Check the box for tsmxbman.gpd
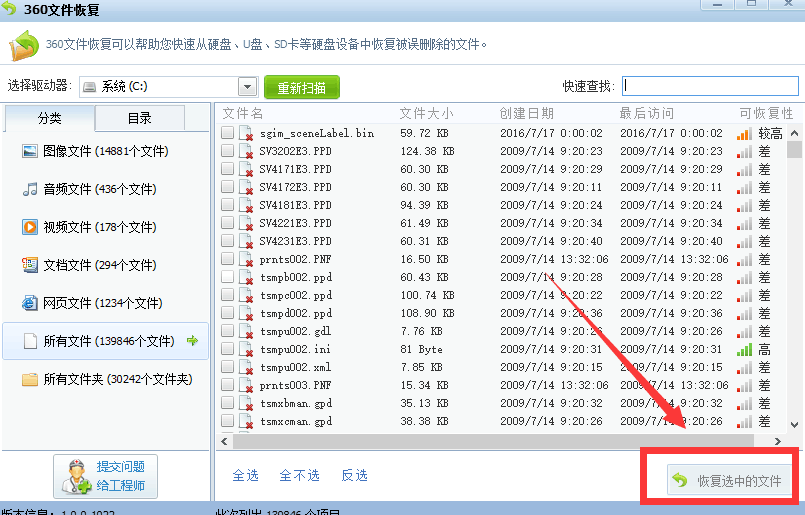Viewport: 805px width, 515px height. click(x=227, y=402)
